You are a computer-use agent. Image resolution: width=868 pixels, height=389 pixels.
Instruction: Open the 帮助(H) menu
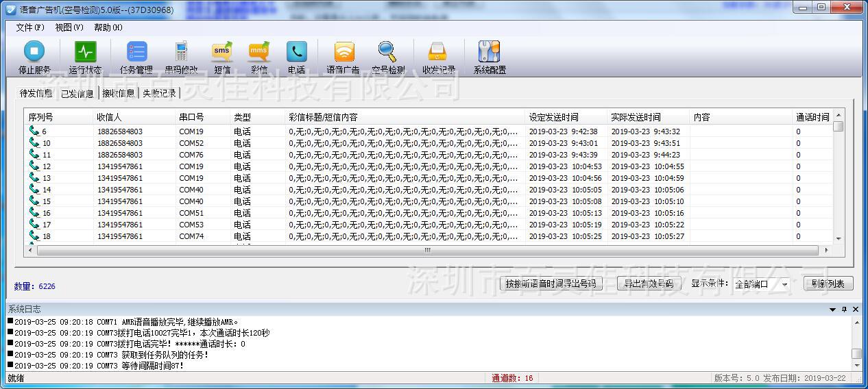(x=108, y=27)
